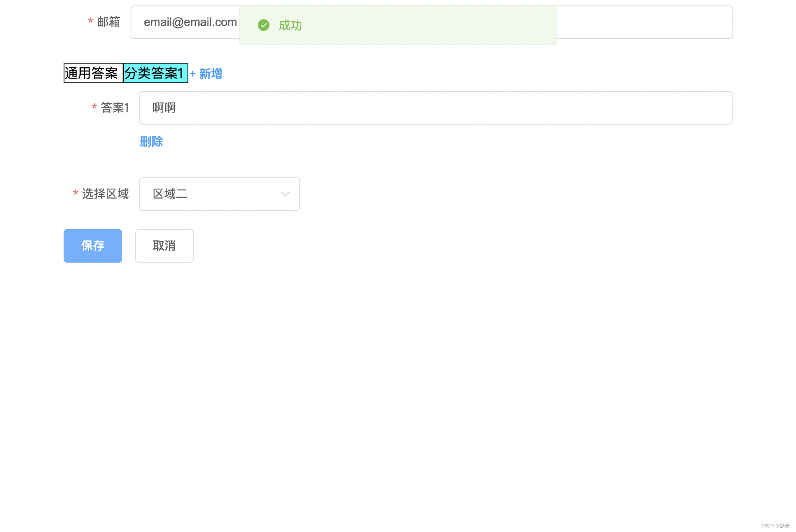796x532 pixels.
Task: Click the 答案1 field label
Action: (x=114, y=108)
